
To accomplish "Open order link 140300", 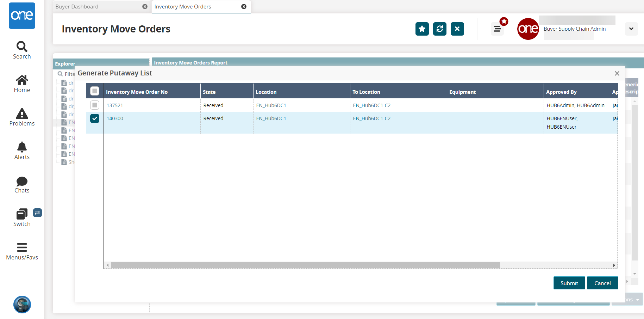I will (x=115, y=118).
